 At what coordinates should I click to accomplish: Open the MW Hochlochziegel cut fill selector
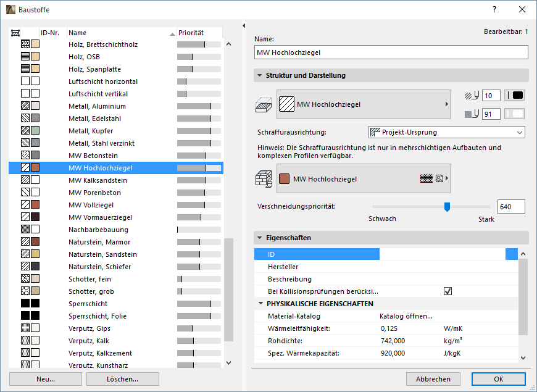point(364,104)
